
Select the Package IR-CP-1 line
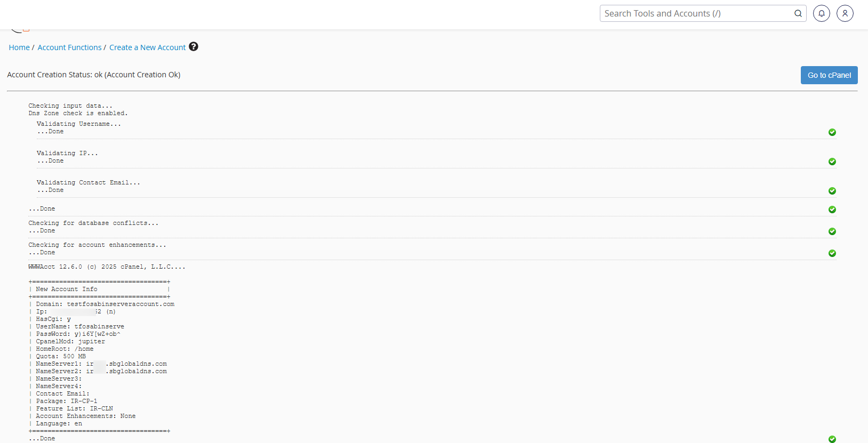67,401
